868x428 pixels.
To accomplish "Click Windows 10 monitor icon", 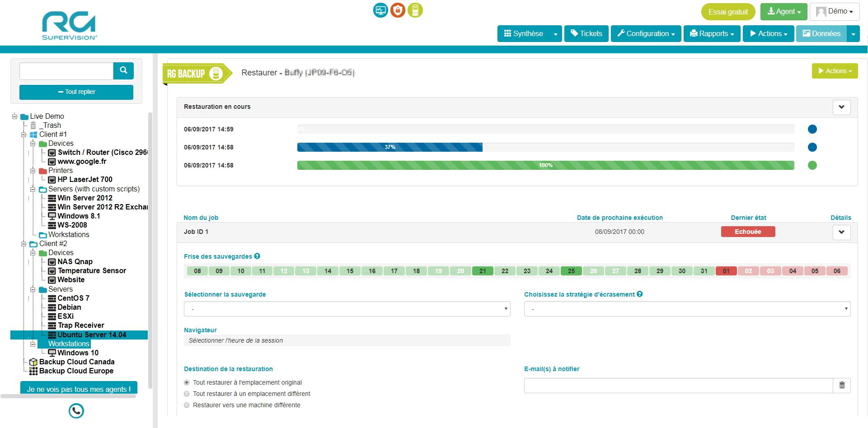I will click(52, 353).
